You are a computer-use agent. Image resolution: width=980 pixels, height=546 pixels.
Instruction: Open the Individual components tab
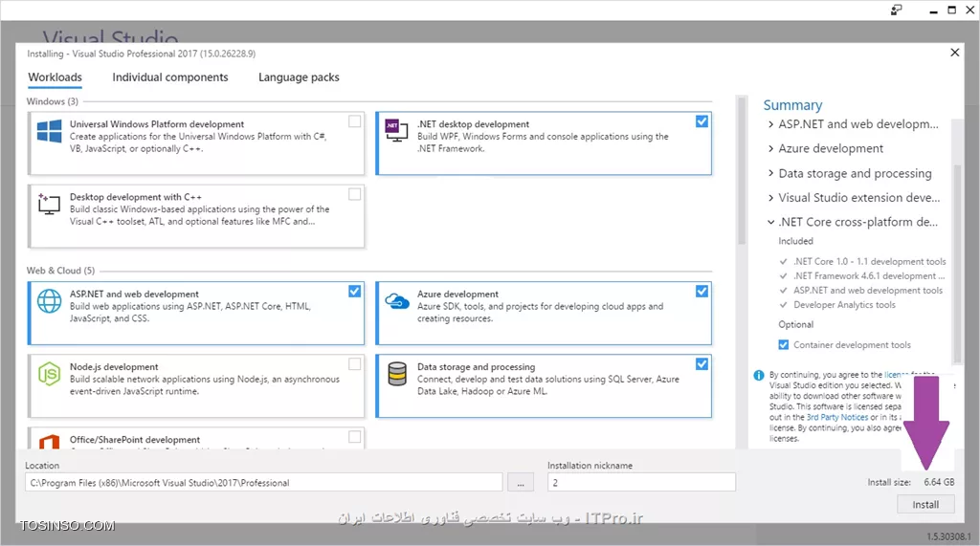pos(170,77)
